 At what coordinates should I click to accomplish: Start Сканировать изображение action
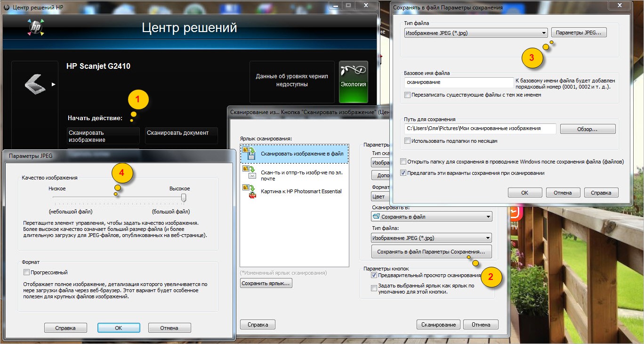tap(104, 136)
